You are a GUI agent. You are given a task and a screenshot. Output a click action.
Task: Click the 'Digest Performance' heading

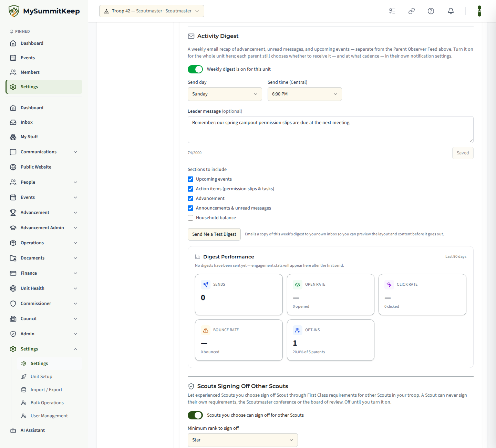point(229,257)
